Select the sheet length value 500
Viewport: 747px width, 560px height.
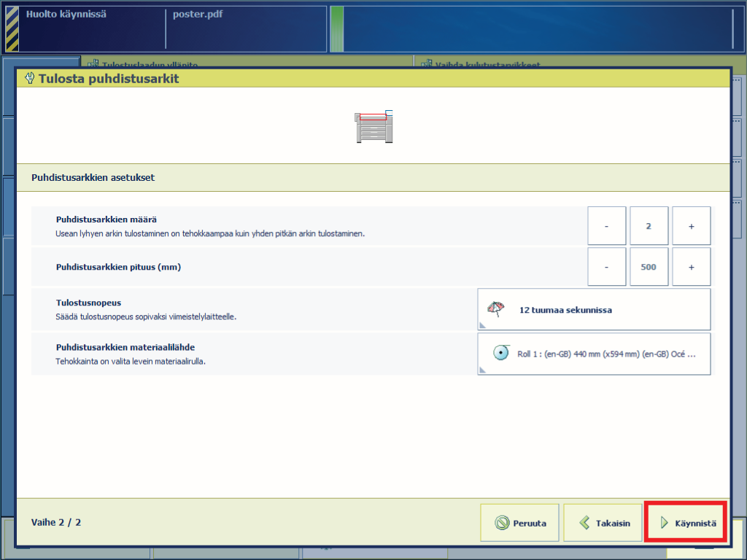[649, 267]
